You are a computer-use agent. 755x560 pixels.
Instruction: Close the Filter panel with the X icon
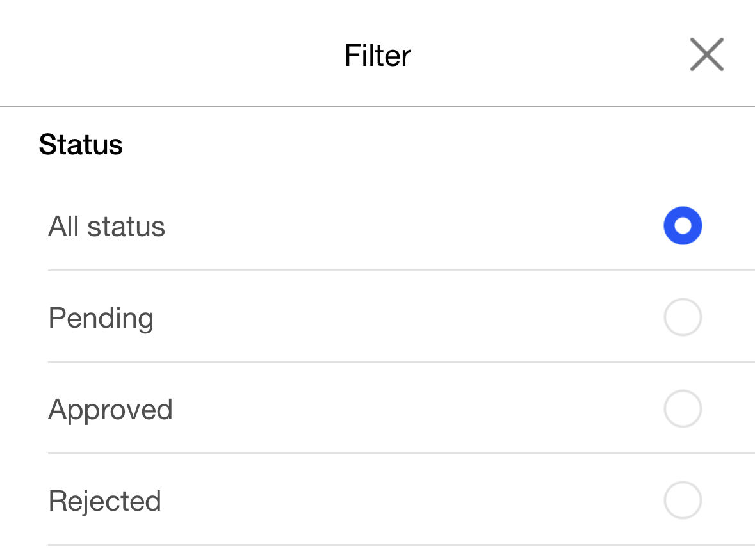coord(706,55)
